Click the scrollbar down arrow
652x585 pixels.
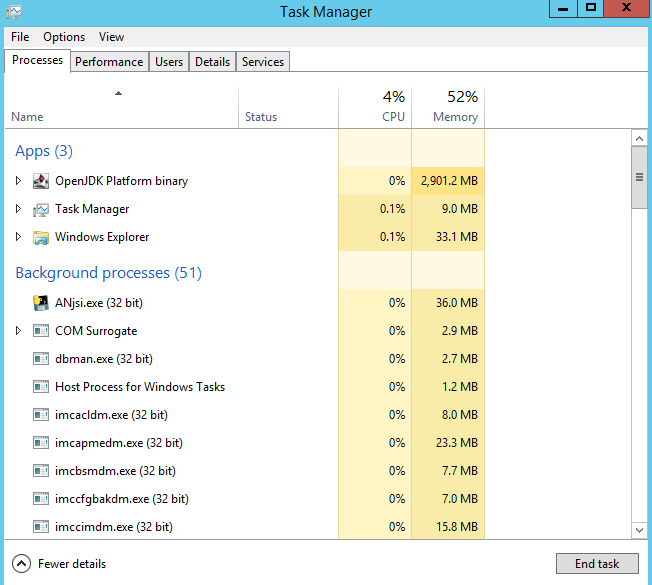[639, 530]
